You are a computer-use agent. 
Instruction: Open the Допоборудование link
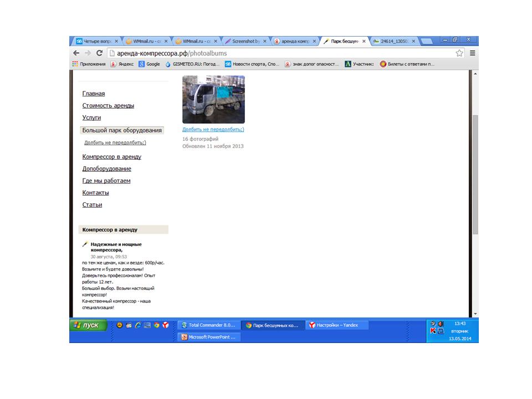(106, 168)
